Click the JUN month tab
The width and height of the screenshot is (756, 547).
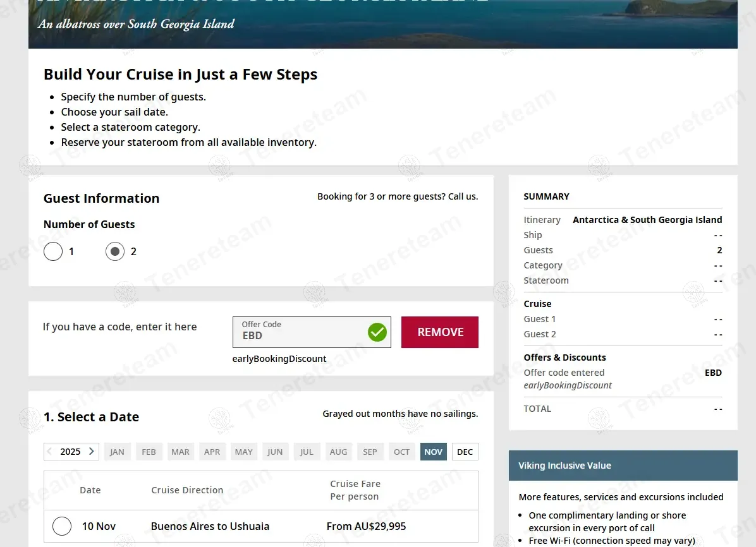tap(275, 452)
